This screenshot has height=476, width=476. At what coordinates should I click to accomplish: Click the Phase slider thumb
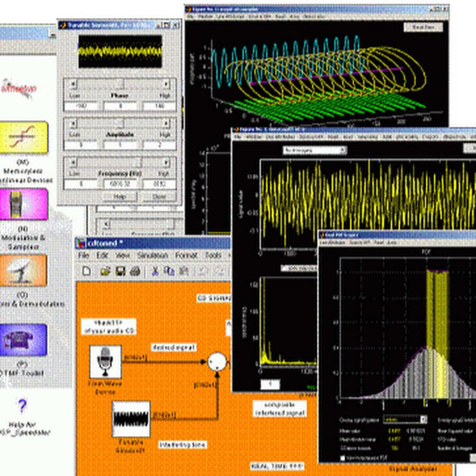[120, 84]
